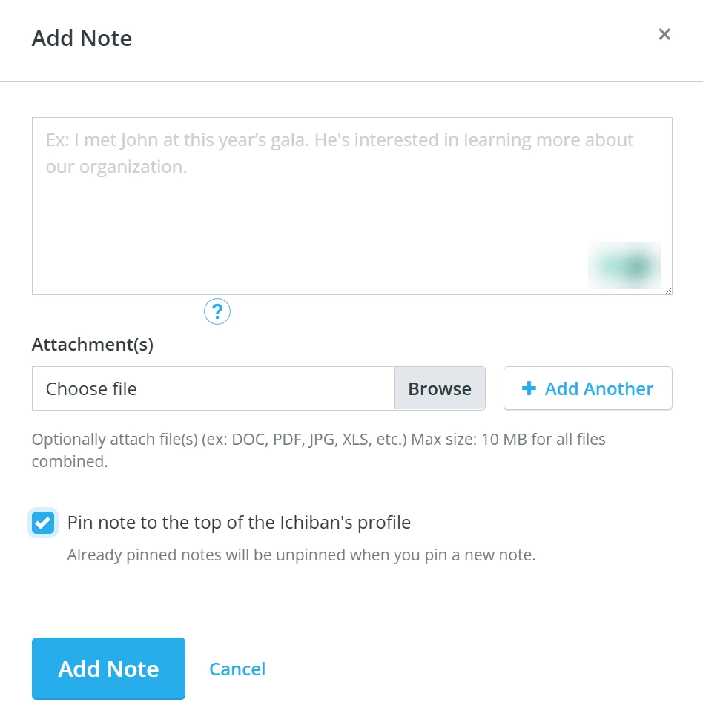Click the Browse button
The height and width of the screenshot is (728, 703).
point(440,388)
